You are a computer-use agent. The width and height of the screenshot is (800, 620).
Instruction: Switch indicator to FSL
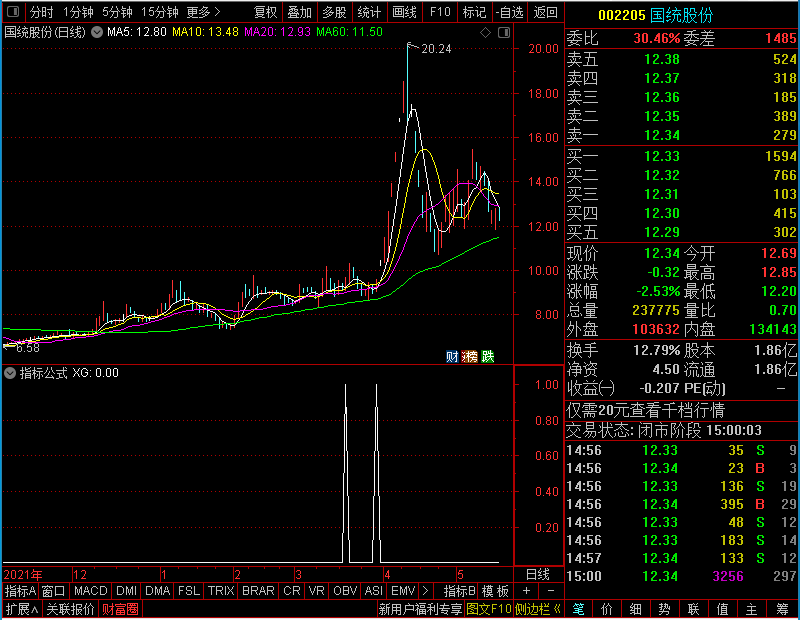point(189,591)
